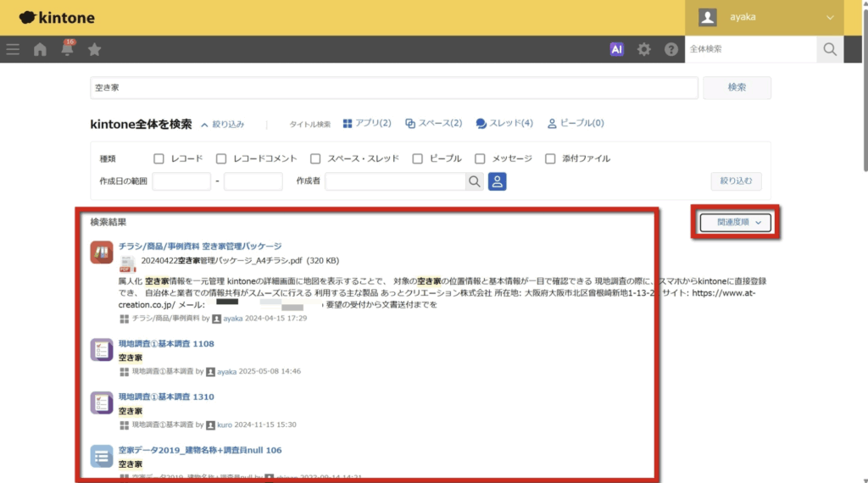
Task: Click app grid icon beside チラシ/商品/事例資料 by ayaka
Action: 124,319
